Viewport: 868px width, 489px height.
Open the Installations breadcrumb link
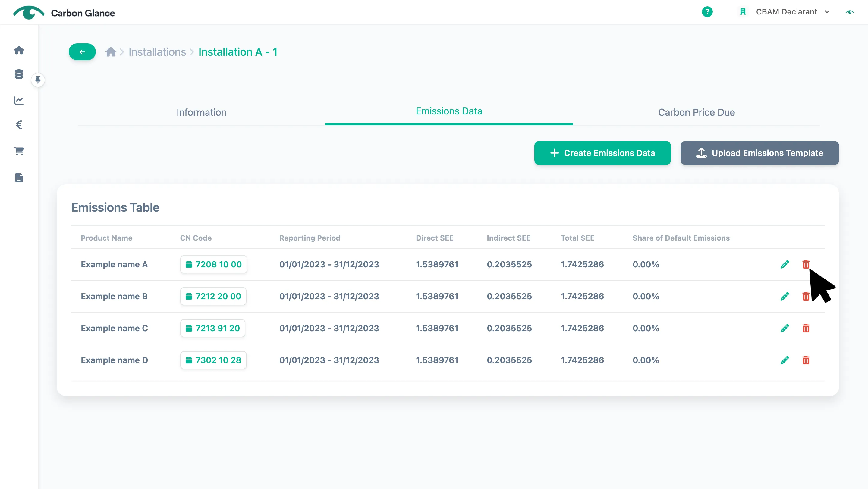(157, 52)
